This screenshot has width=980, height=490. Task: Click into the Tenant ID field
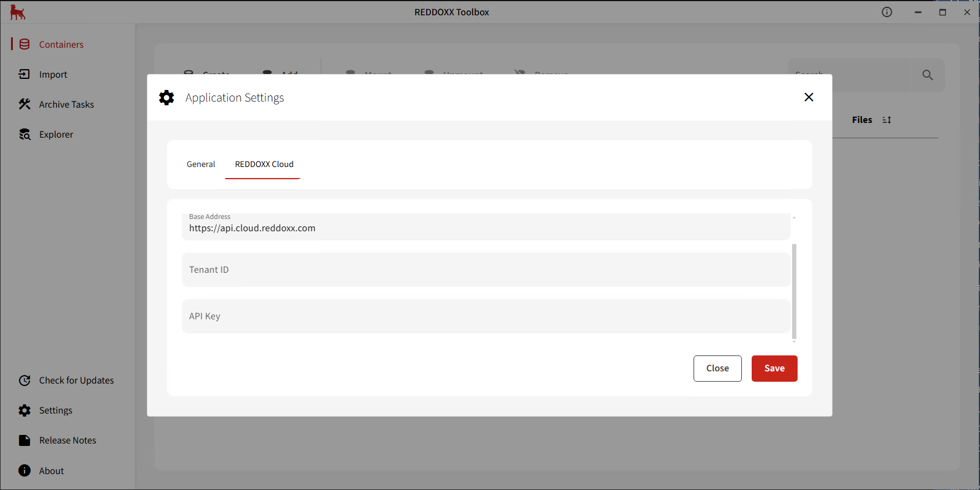pos(486,270)
